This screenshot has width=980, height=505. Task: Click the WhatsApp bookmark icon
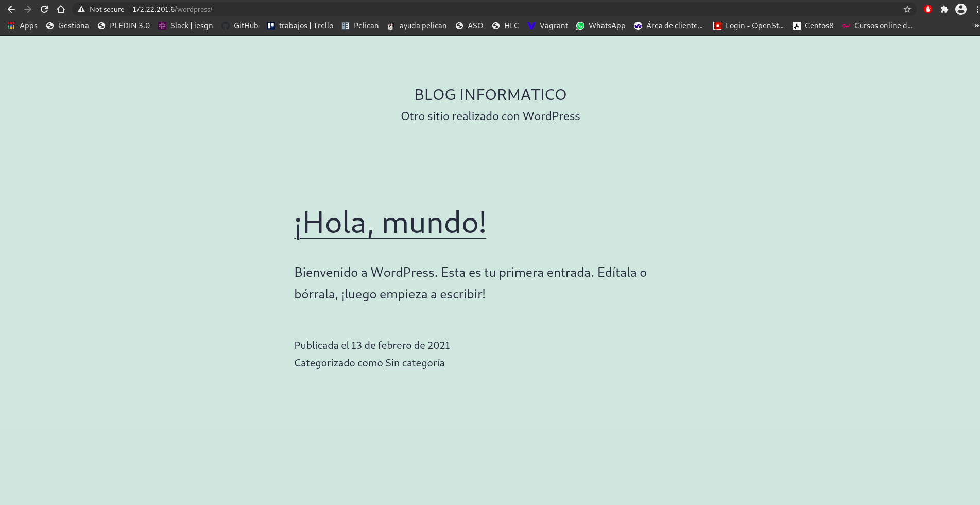580,25
